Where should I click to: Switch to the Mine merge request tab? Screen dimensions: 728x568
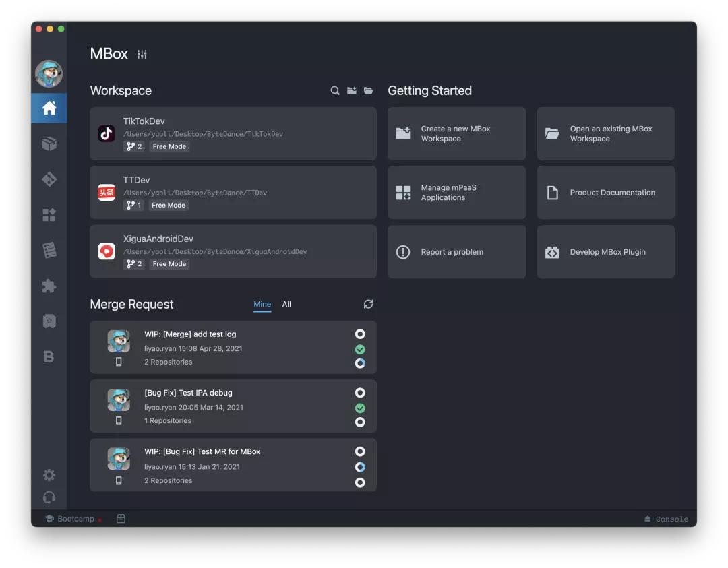click(x=262, y=305)
